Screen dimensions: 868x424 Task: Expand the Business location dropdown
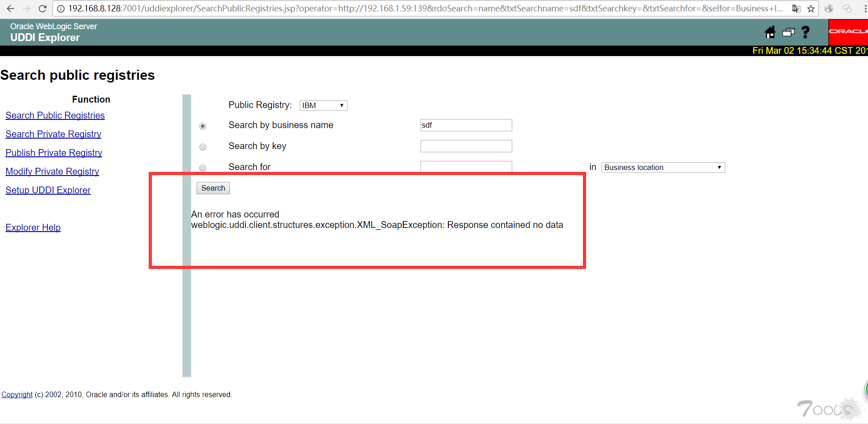pyautogui.click(x=663, y=167)
